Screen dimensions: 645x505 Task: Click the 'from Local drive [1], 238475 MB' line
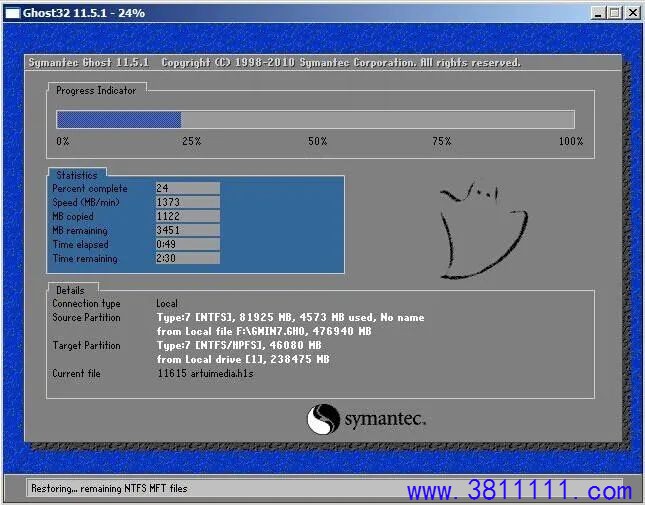coord(243,359)
